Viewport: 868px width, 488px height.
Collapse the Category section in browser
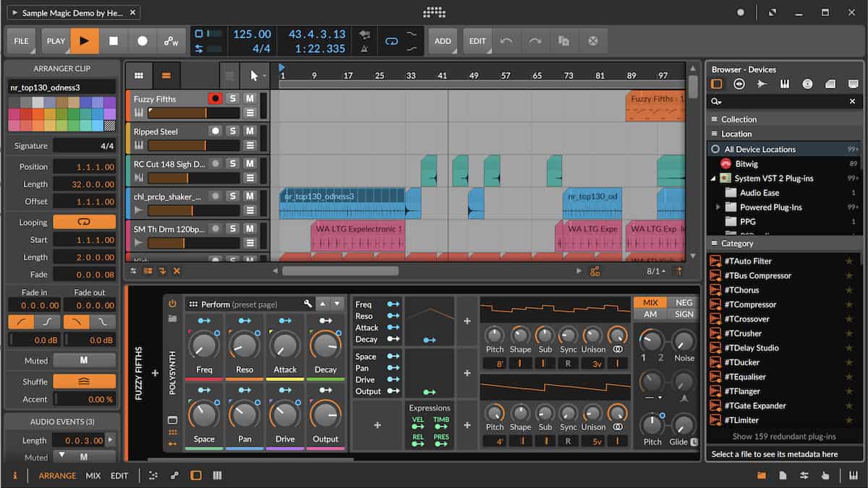point(784,244)
